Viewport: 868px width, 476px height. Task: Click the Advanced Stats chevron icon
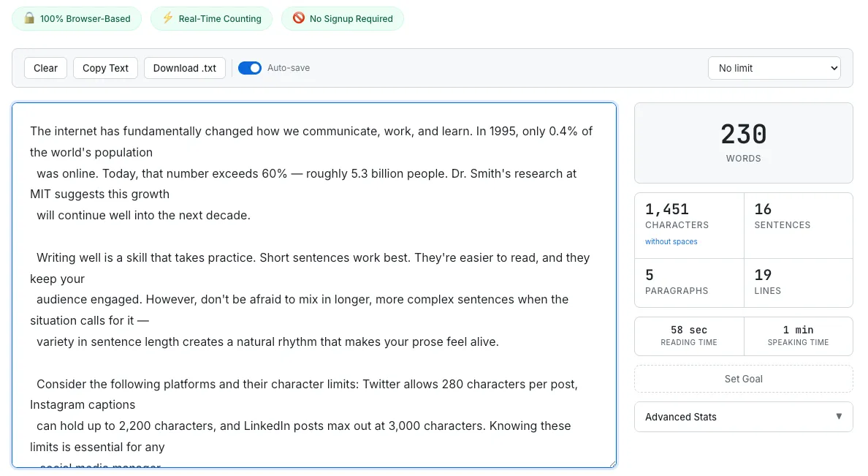pyautogui.click(x=839, y=417)
